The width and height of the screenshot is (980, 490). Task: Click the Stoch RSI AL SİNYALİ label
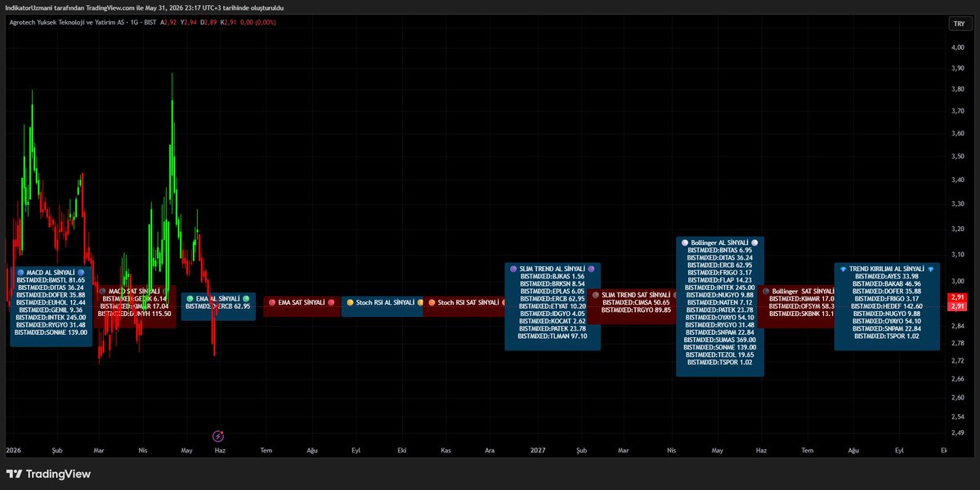(x=386, y=303)
